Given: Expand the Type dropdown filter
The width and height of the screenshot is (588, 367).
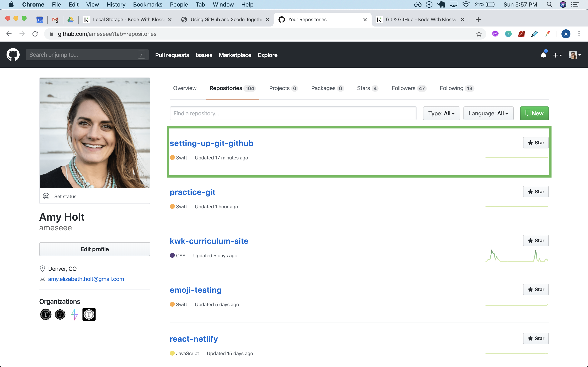Looking at the screenshot, I should [x=441, y=113].
